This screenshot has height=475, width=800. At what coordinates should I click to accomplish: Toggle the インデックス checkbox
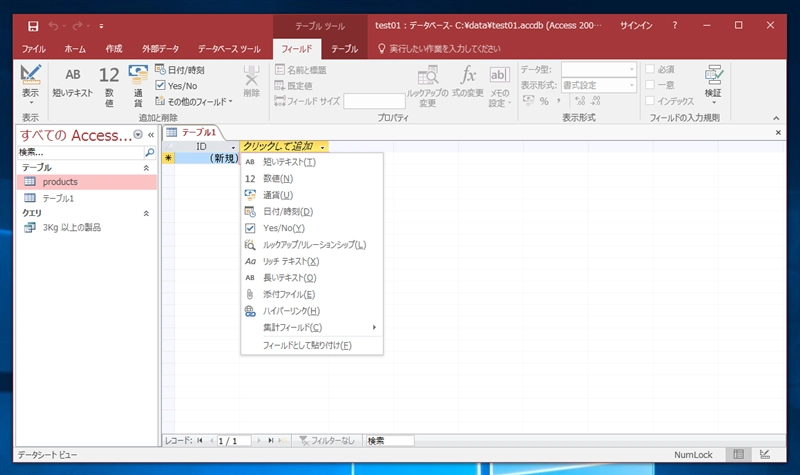pos(650,101)
